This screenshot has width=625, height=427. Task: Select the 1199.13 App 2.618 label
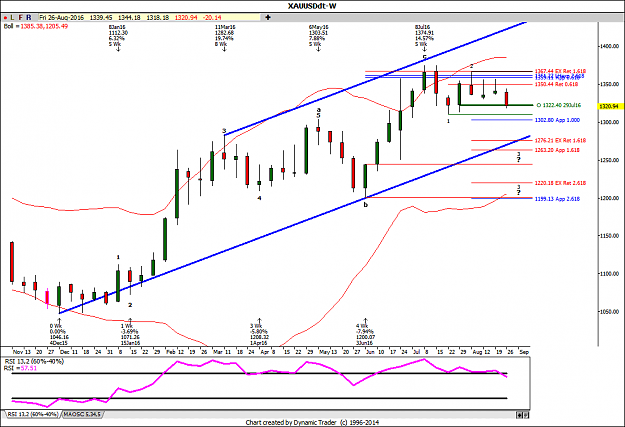pos(557,199)
